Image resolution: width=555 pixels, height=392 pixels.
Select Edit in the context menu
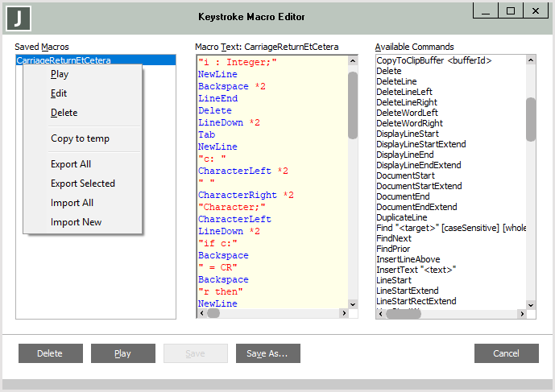59,93
